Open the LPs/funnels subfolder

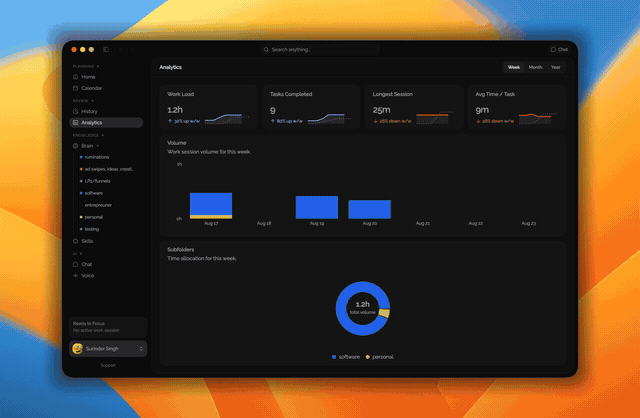click(97, 181)
